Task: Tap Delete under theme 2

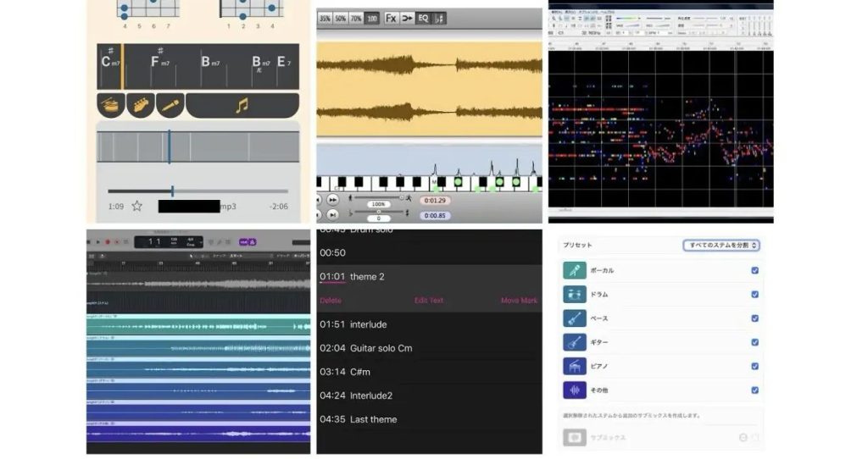Action: pyautogui.click(x=331, y=301)
